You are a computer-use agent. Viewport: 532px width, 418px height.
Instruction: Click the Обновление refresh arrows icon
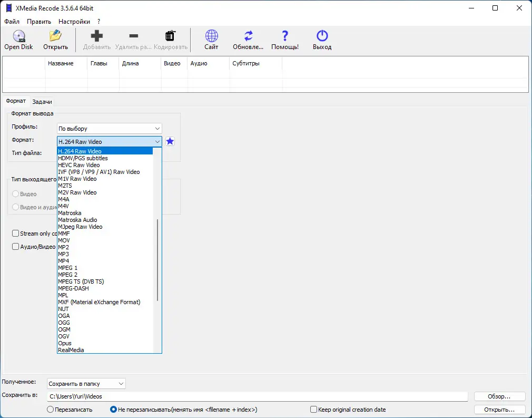coord(248,36)
